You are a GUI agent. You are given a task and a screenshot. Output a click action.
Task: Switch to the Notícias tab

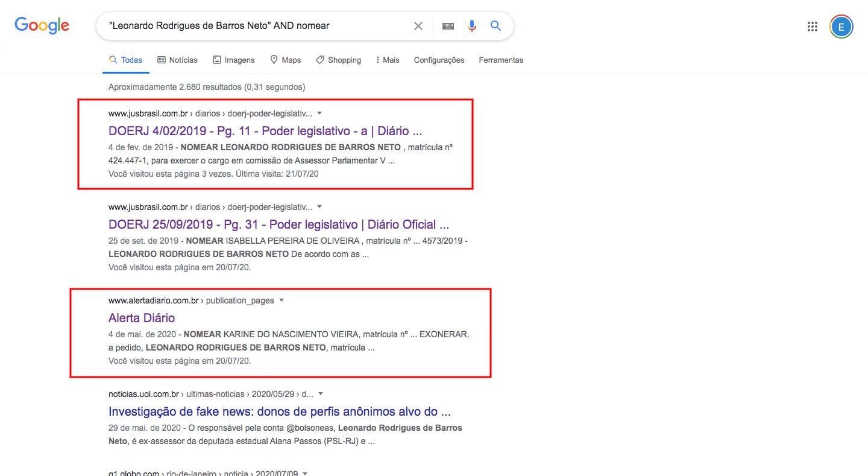click(x=177, y=60)
